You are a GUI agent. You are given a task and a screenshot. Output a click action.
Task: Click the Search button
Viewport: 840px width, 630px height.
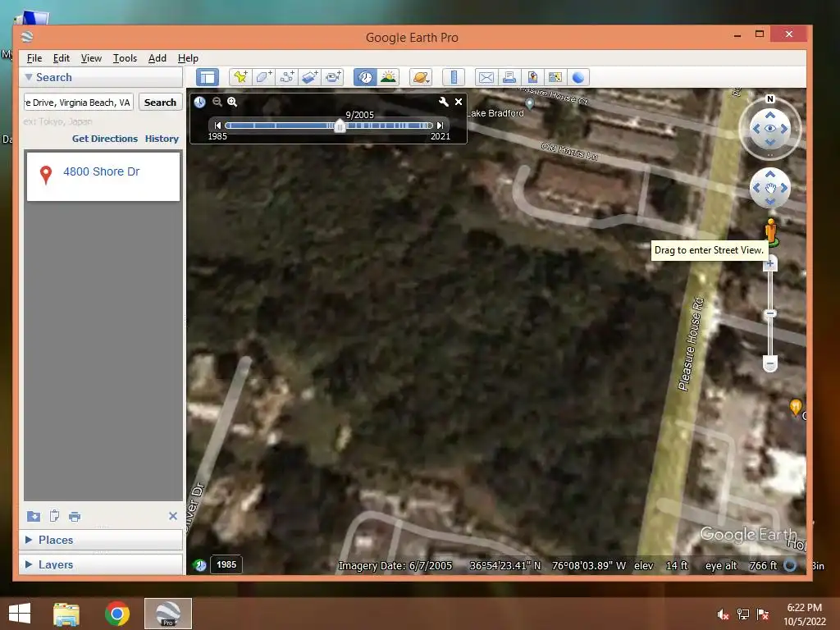coord(160,103)
